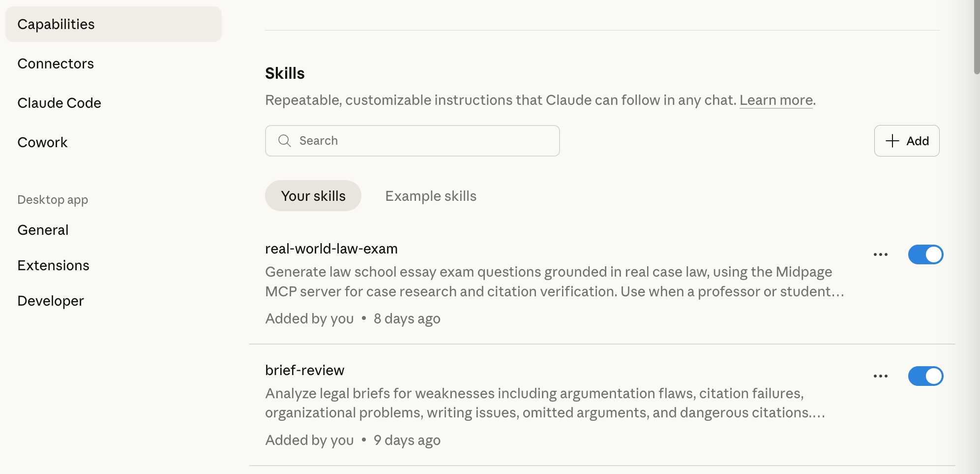Image resolution: width=980 pixels, height=474 pixels.
Task: Switch to the Example skills tab
Action: point(431,196)
